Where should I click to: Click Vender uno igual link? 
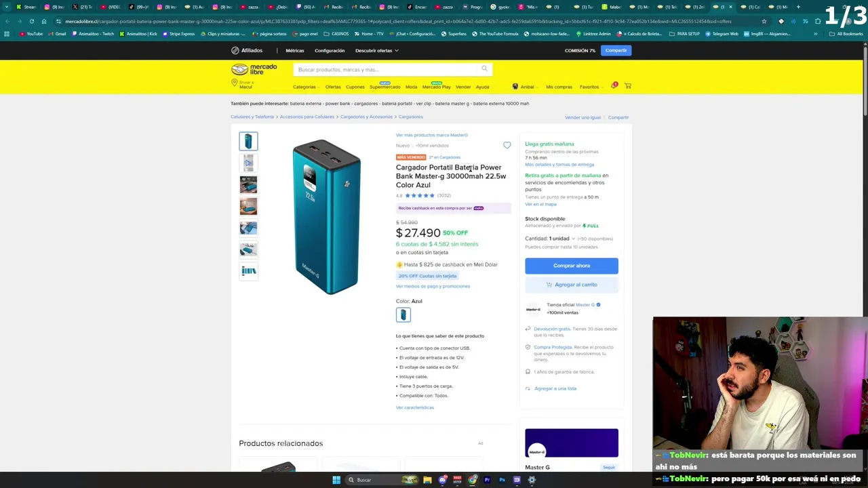(583, 117)
